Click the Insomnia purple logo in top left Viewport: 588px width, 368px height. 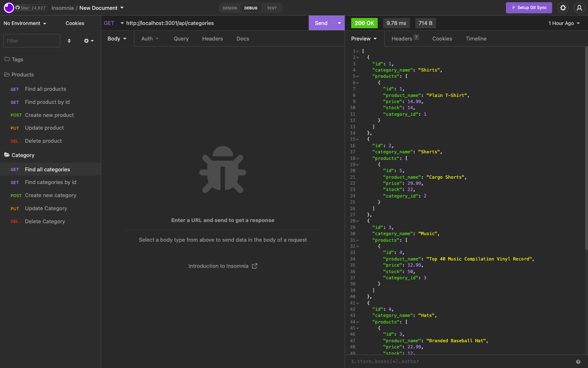point(8,8)
